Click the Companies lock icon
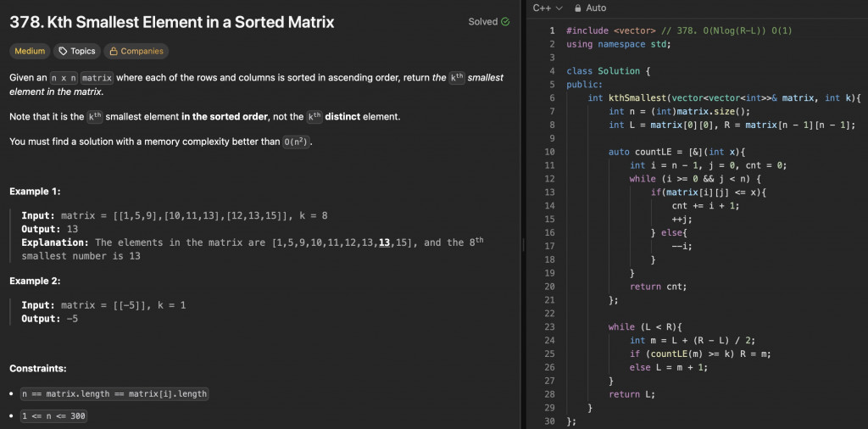The height and width of the screenshot is (429, 868). [x=113, y=52]
